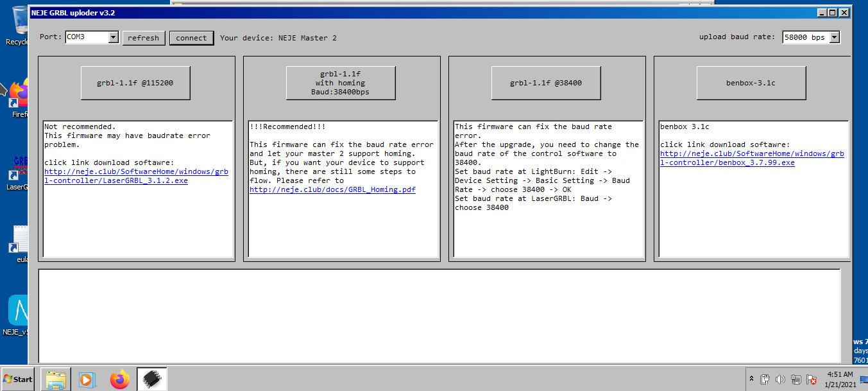Click the empty log output area
The height and width of the screenshot is (391, 868).
439,315
